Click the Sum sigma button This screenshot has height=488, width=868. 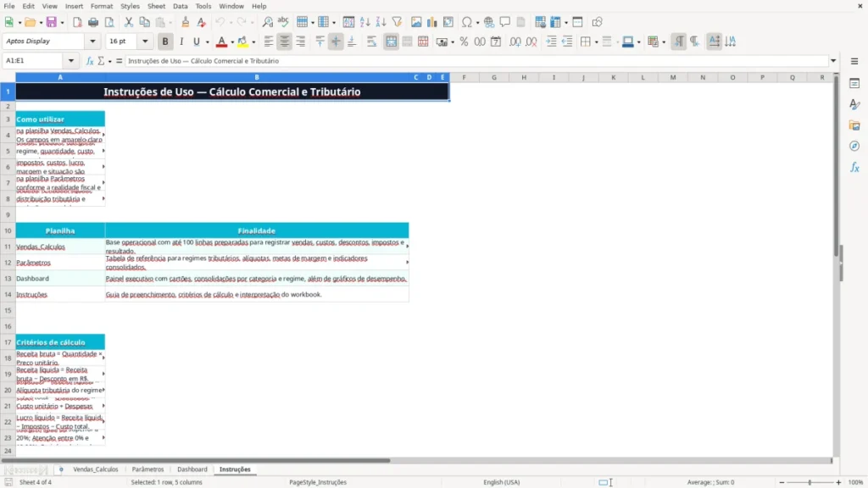click(101, 61)
